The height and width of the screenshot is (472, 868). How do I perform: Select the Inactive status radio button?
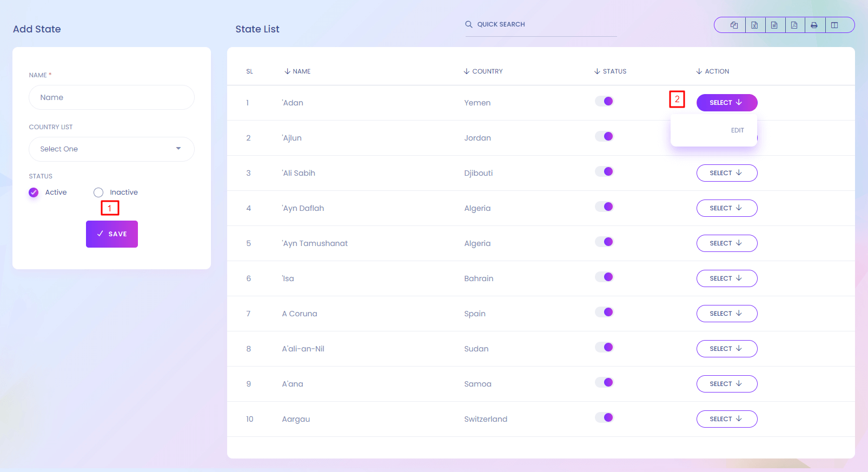pyautogui.click(x=98, y=192)
